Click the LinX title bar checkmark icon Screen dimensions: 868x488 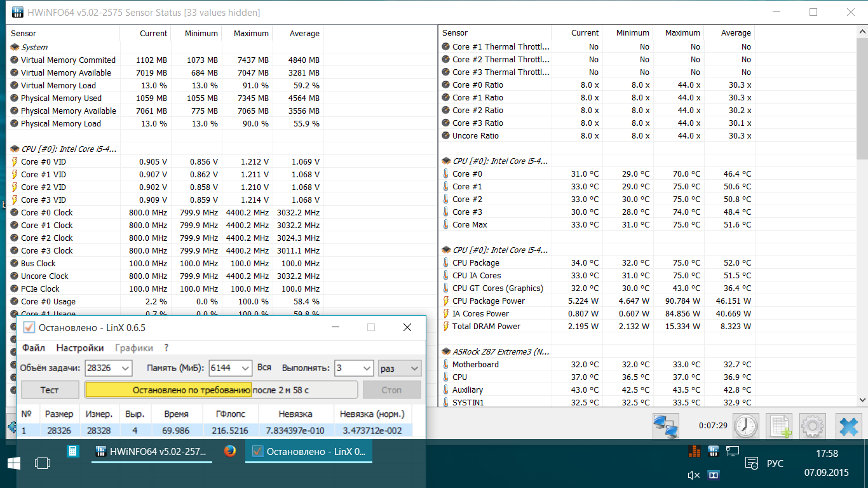pyautogui.click(x=28, y=327)
